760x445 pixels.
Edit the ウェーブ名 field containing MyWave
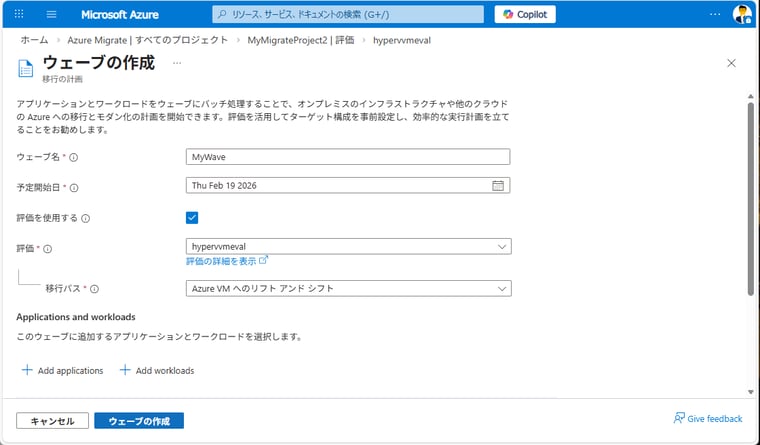click(348, 157)
